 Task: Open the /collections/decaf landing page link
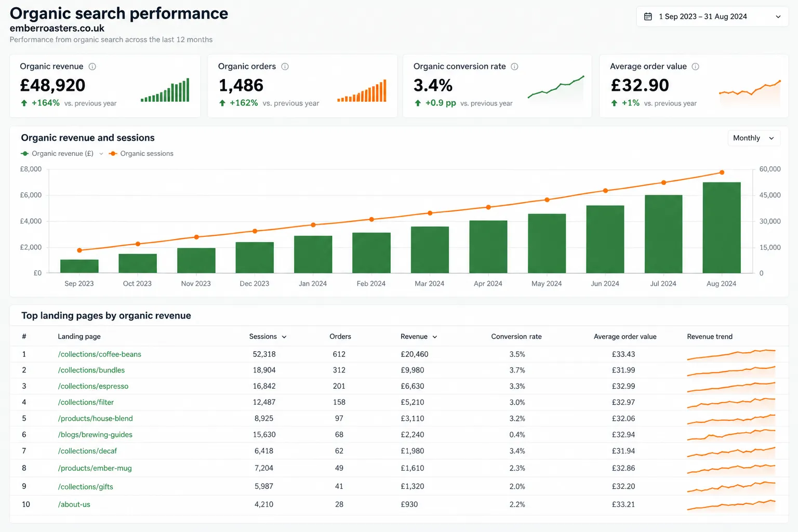(88, 451)
